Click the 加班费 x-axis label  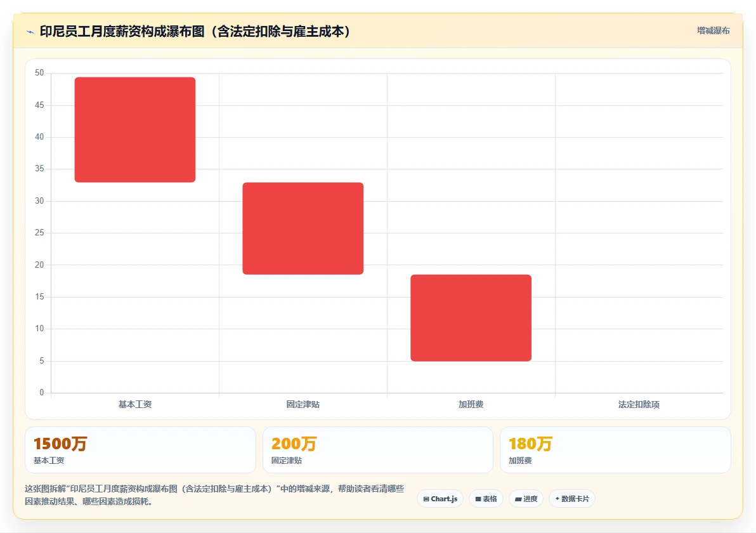point(471,404)
